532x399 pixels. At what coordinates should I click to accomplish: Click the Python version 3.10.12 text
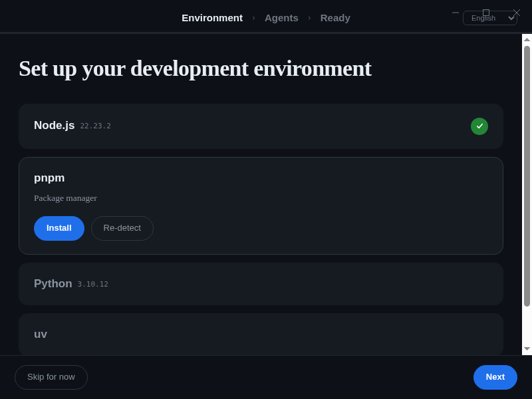(x=92, y=285)
